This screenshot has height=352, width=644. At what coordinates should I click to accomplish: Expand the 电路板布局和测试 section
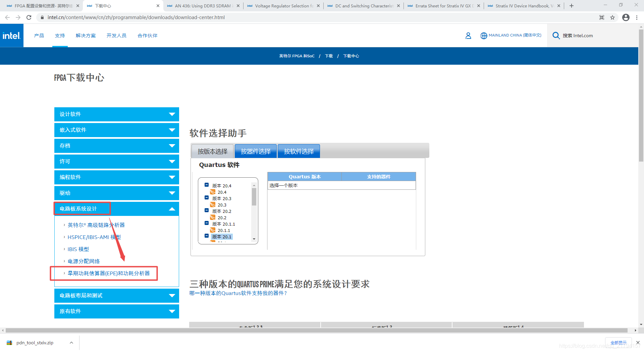[117, 296]
